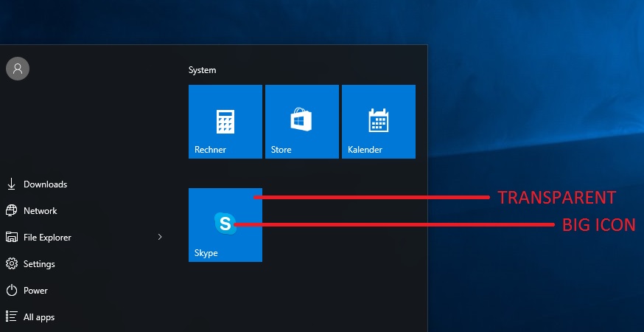644x332 pixels.
Task: Open the user account avatar
Action: click(18, 69)
